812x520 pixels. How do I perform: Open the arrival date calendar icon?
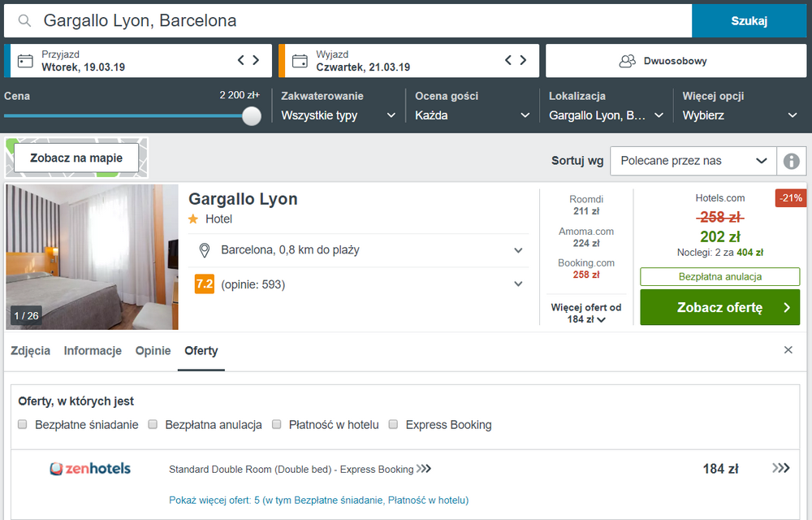tap(25, 61)
